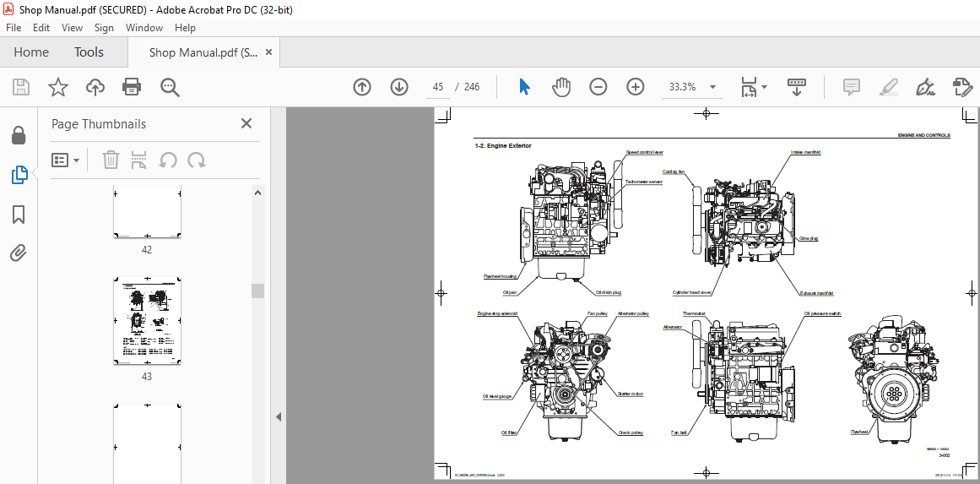Click the 'Cylinder head cover' label

[692, 292]
